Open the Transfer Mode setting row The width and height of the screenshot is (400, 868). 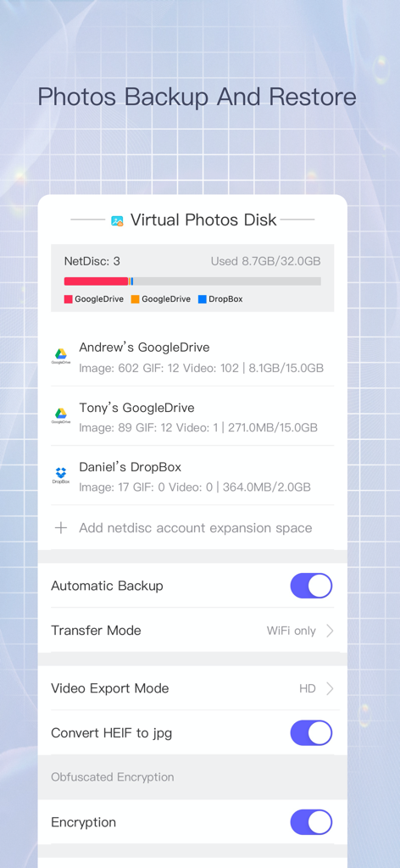pos(192,631)
